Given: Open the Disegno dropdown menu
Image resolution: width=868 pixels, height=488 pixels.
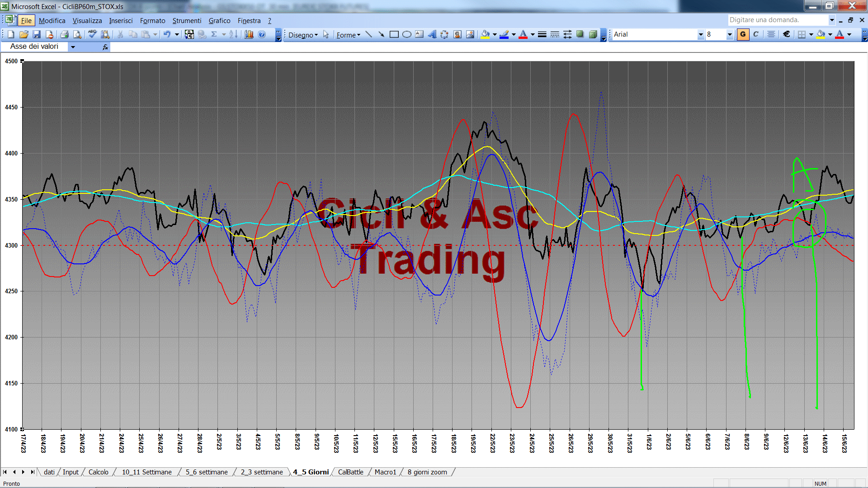Looking at the screenshot, I should [303, 35].
